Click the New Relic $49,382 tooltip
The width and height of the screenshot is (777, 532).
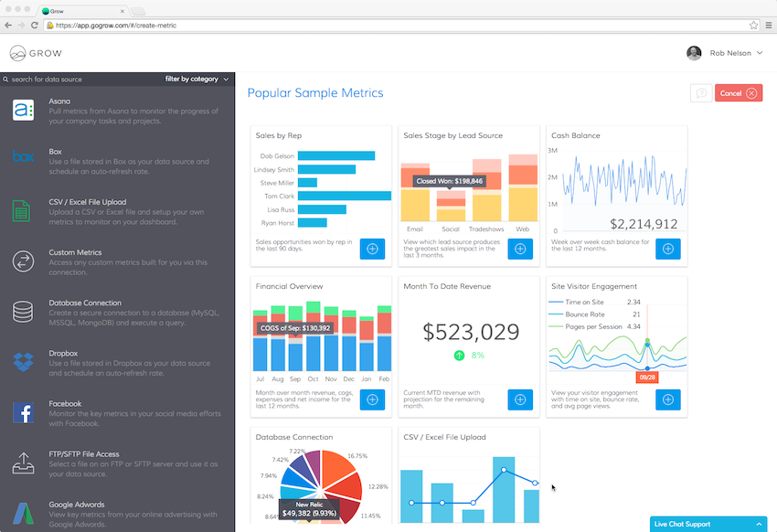pos(309,510)
